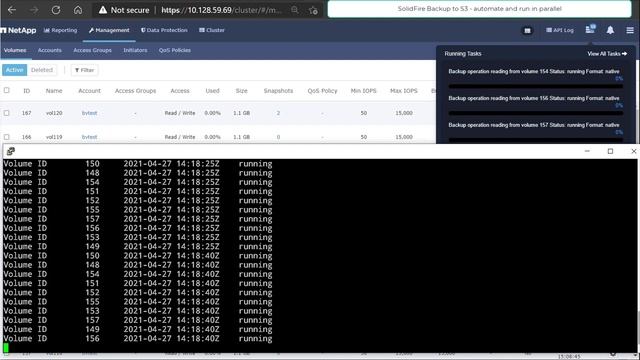Switch to the Initiators sub-tab

[135, 50]
